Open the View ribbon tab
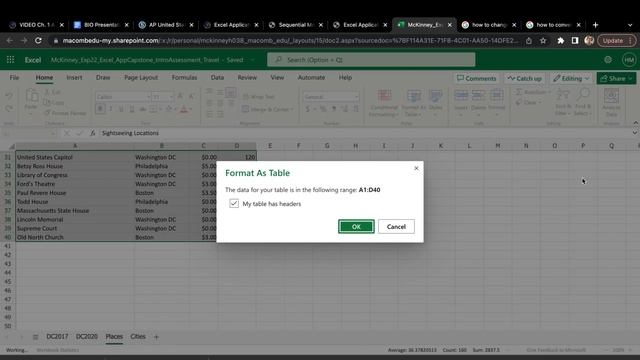Viewport: 640px width, 360px height. (x=277, y=78)
